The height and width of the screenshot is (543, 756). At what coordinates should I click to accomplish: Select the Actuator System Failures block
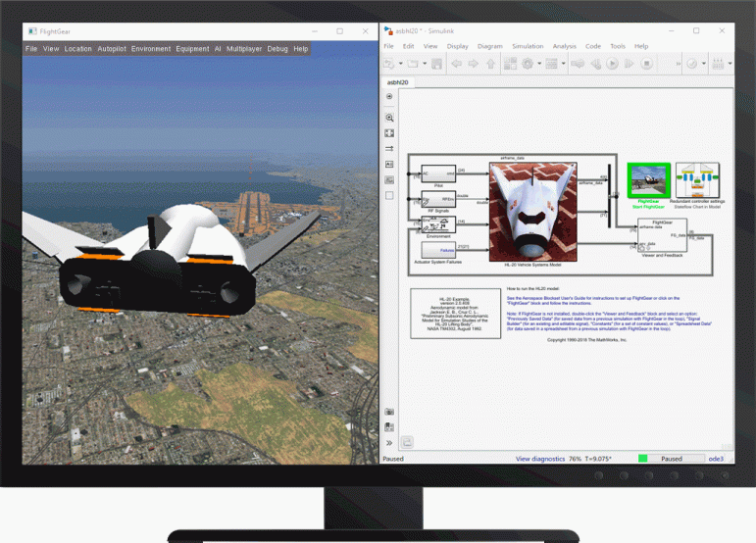(x=438, y=251)
